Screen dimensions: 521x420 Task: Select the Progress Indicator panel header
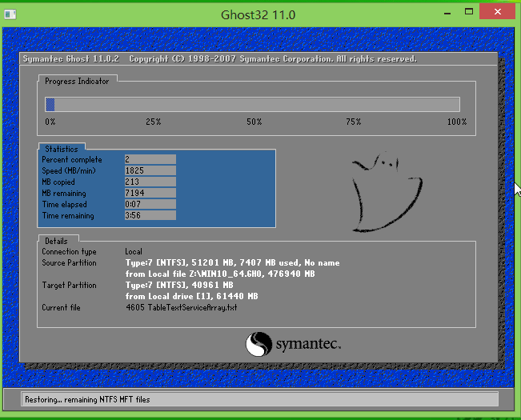[x=78, y=81]
